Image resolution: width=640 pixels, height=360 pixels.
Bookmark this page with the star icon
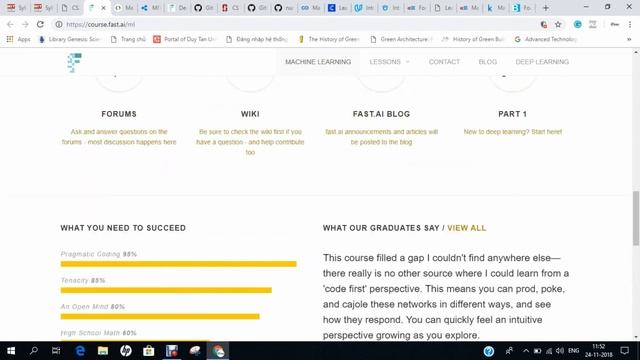558,24
